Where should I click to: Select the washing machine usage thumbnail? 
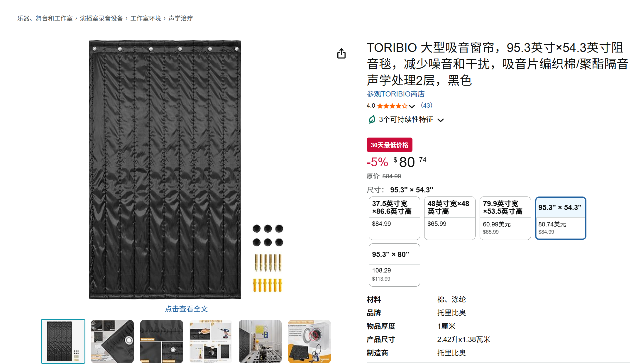tap(309, 341)
